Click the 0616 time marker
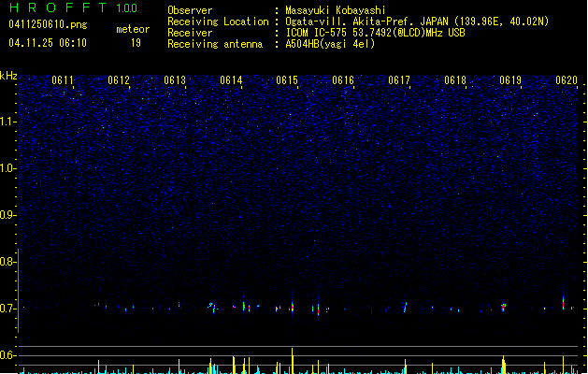 click(343, 80)
